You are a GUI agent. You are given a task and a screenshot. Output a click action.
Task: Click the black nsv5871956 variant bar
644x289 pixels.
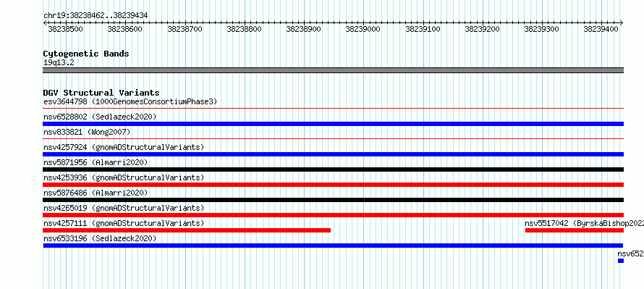(333, 169)
